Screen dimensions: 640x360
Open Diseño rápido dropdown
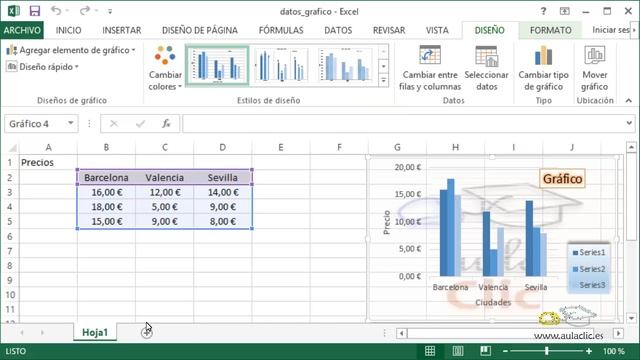(42, 67)
